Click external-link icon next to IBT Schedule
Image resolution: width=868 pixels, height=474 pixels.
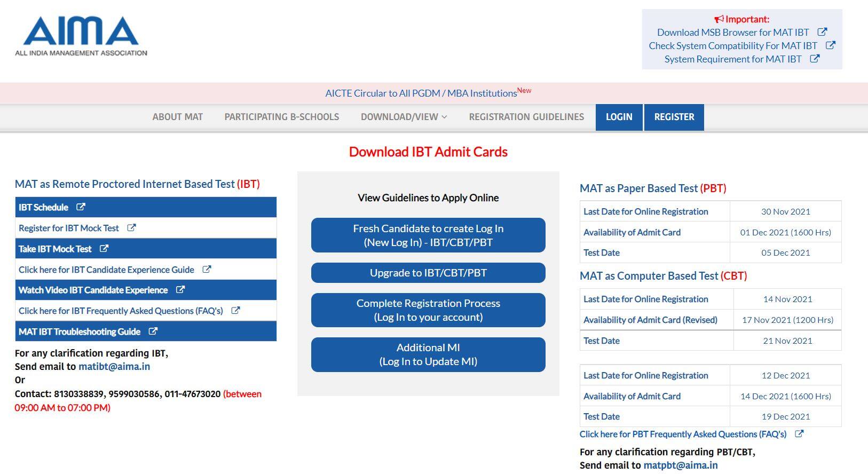point(81,207)
